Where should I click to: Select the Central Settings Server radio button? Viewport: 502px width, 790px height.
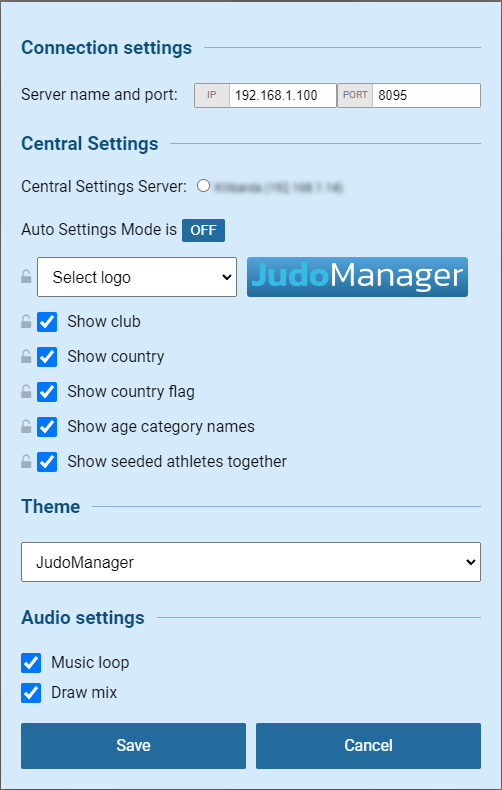(204, 186)
